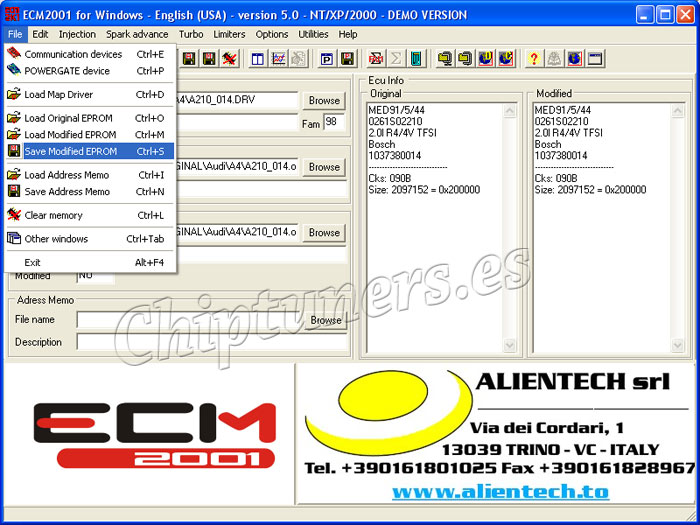This screenshot has height=525, width=700.
Task: Click 'Size: 2097152 = 0x200000' in Original panel
Action: tap(424, 190)
